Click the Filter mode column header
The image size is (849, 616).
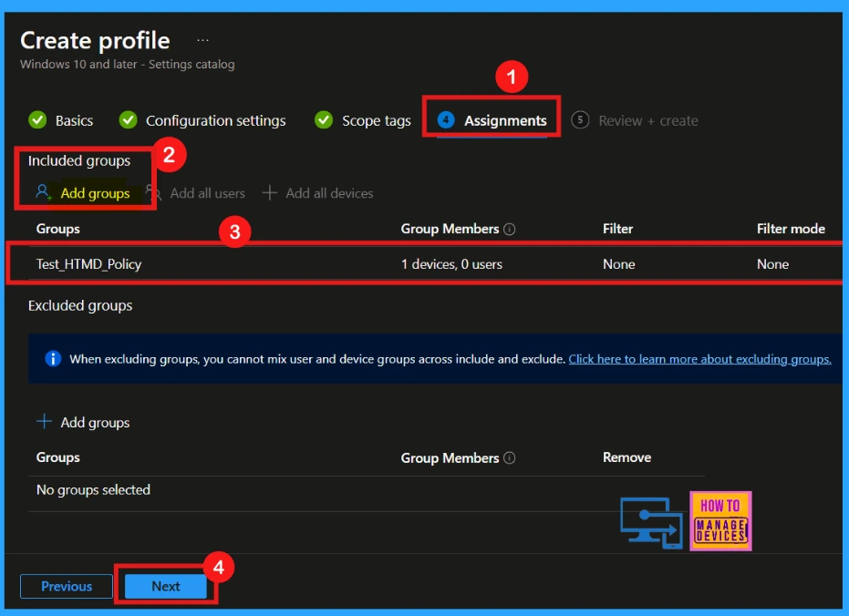pos(791,229)
